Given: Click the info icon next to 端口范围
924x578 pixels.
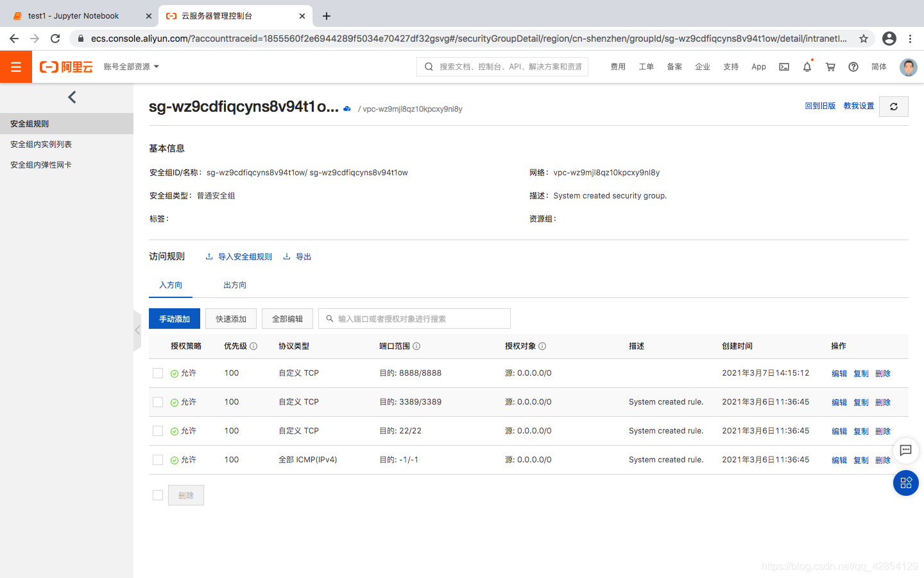Looking at the screenshot, I should tap(416, 346).
